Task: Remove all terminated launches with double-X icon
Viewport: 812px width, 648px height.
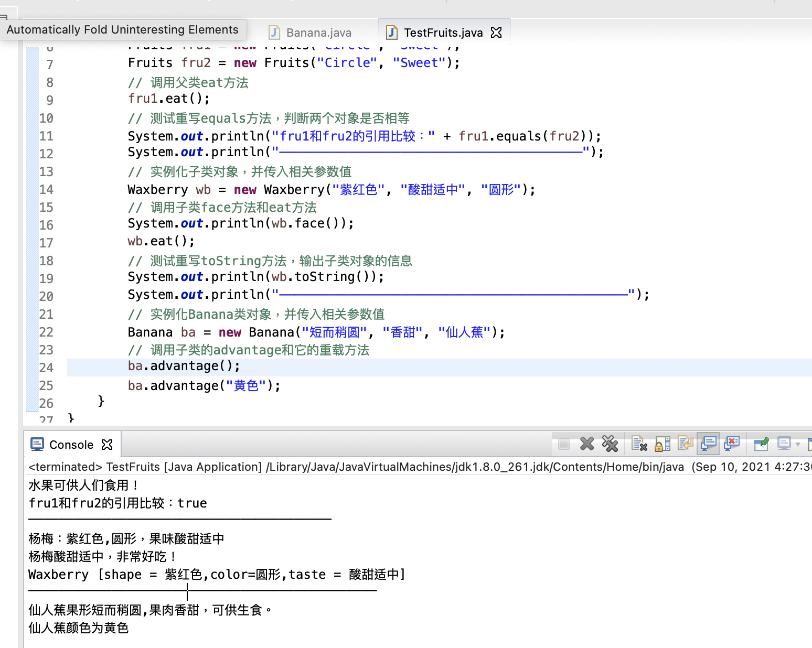Action: pos(610,444)
